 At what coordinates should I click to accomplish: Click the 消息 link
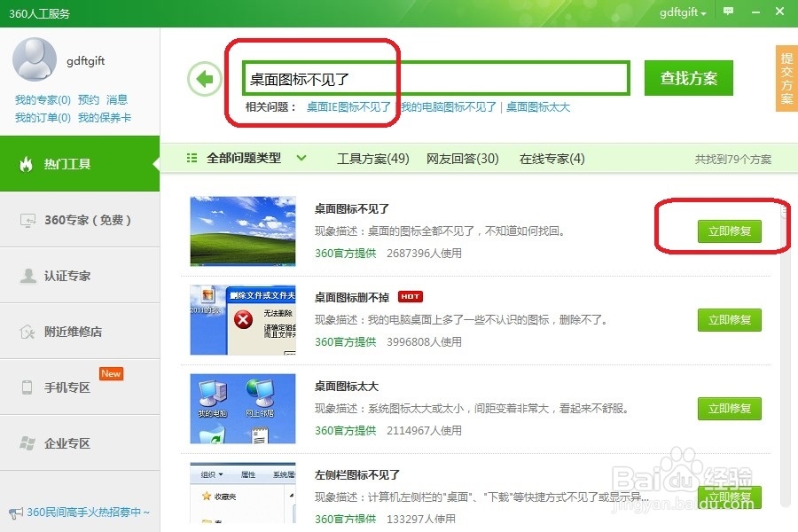[117, 100]
